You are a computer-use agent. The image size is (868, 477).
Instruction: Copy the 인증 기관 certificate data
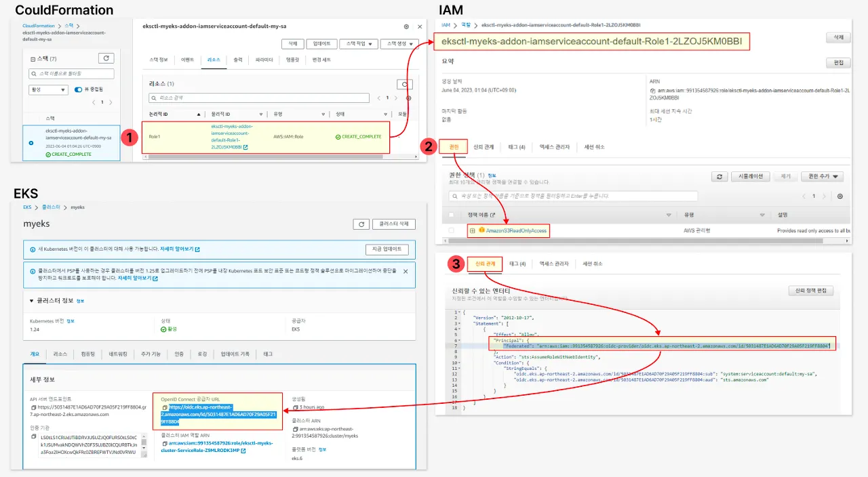point(33,437)
